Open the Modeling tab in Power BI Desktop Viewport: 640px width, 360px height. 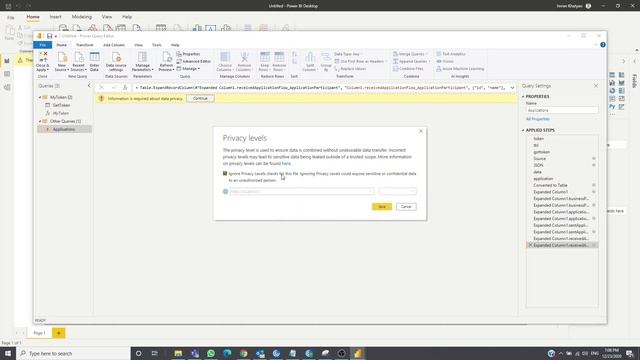[82, 17]
